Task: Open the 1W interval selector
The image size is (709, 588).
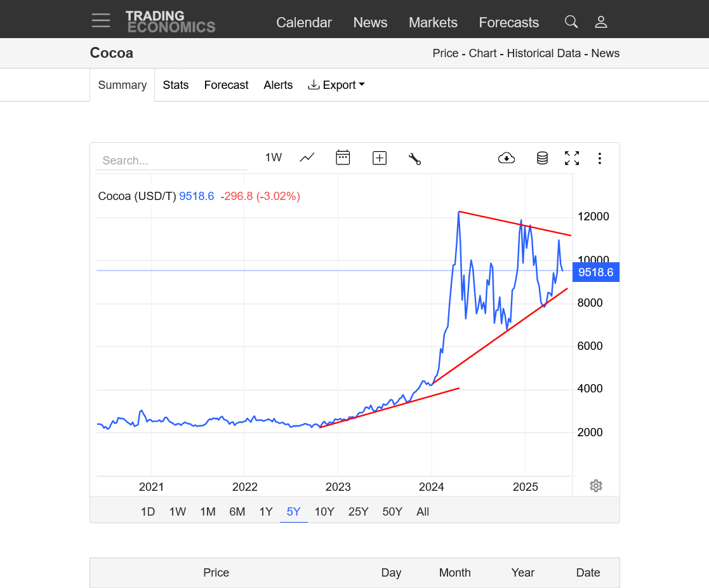Action: pyautogui.click(x=274, y=157)
